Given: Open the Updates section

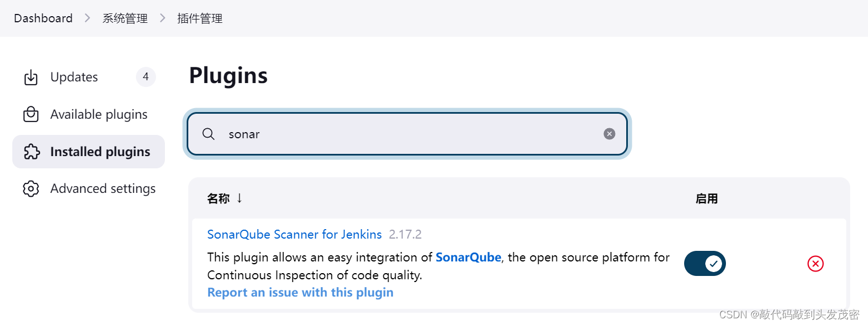Looking at the screenshot, I should [74, 77].
